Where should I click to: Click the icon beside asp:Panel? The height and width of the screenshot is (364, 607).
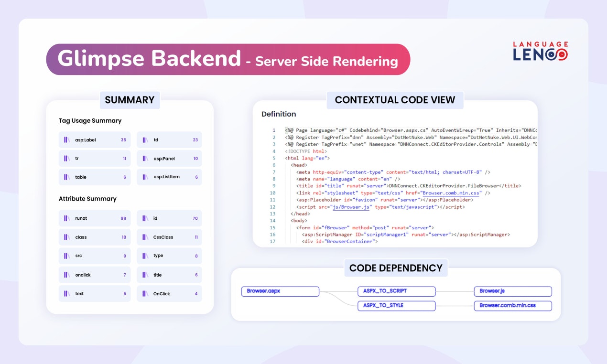145,159
